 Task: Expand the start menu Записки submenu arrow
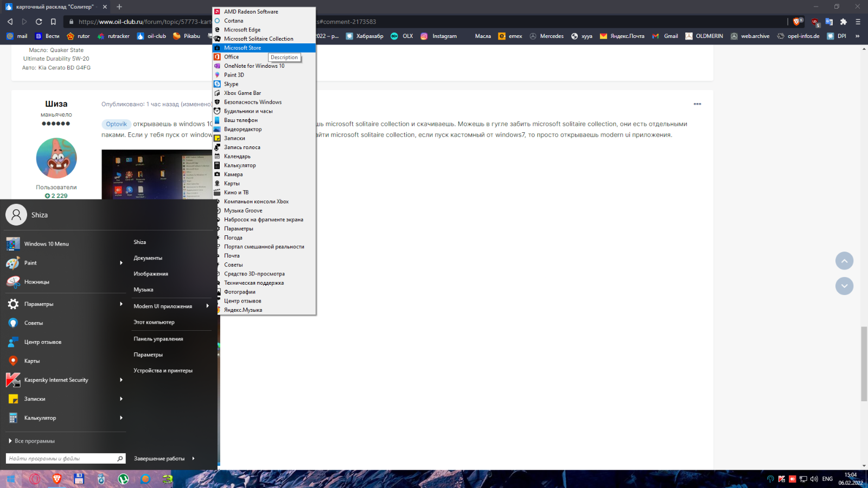[x=121, y=399]
